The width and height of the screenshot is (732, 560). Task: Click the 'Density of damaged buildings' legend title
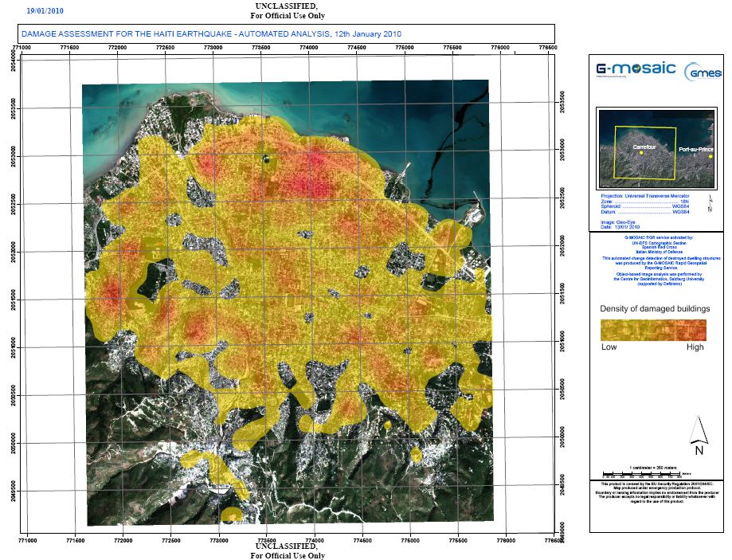[654, 307]
